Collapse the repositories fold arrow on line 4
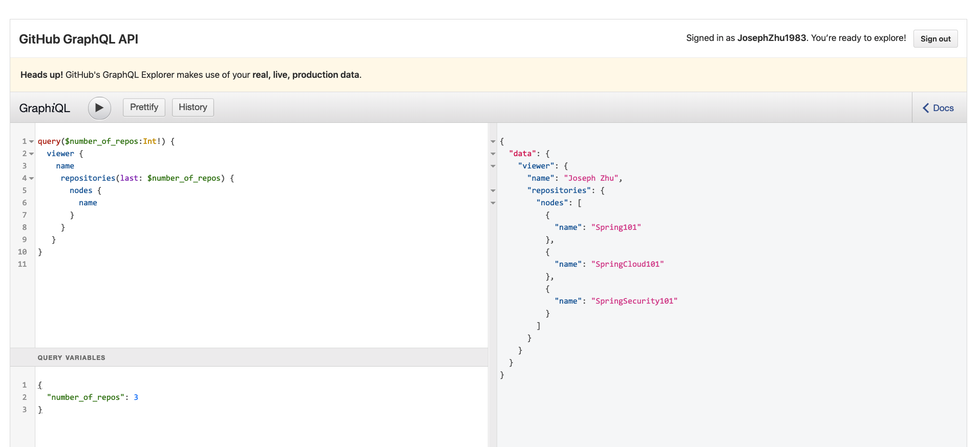980x447 pixels. pyautogui.click(x=31, y=179)
